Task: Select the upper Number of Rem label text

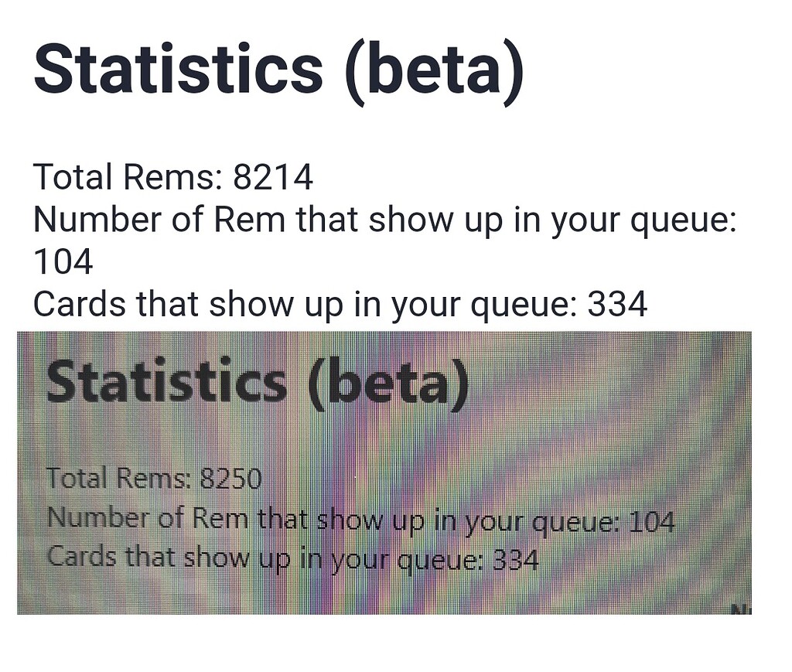Action: [x=385, y=220]
